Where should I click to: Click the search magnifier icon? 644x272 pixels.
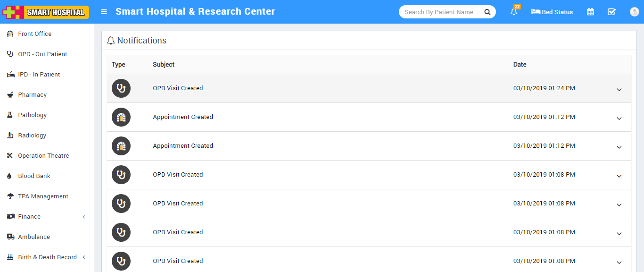click(487, 12)
